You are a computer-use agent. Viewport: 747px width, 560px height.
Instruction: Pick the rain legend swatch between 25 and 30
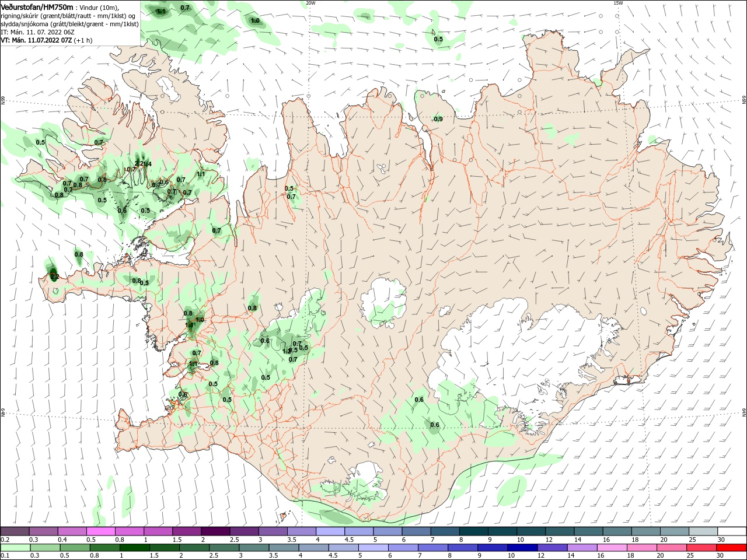[702, 548]
